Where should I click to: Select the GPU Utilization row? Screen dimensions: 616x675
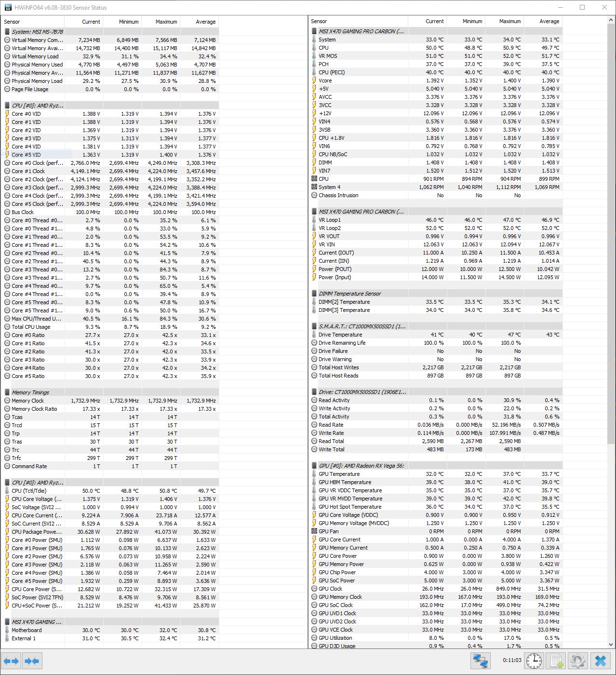point(436,638)
